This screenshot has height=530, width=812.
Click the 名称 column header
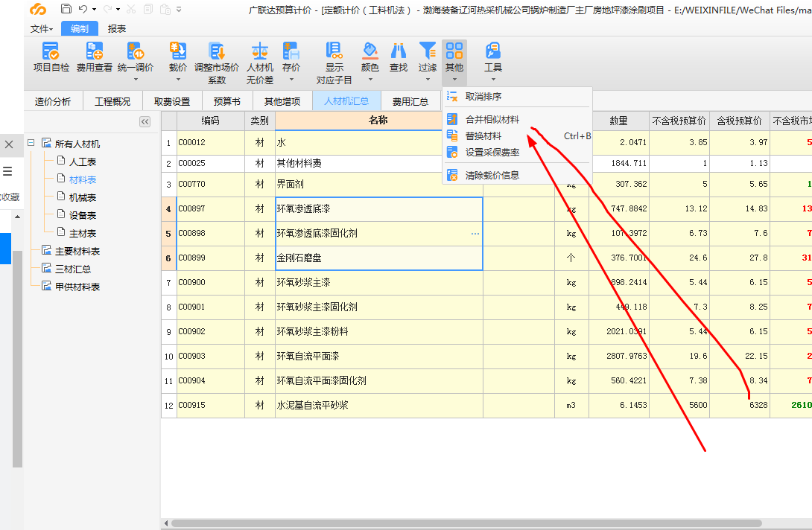378,121
